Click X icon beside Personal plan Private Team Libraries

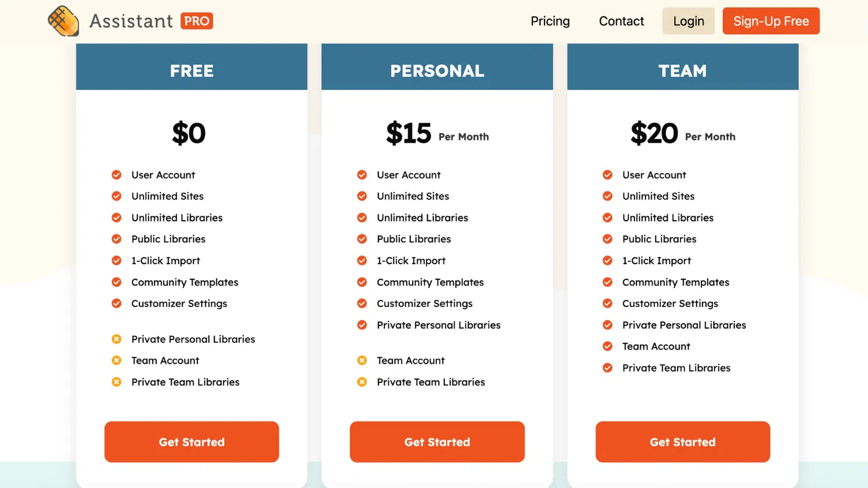[362, 382]
